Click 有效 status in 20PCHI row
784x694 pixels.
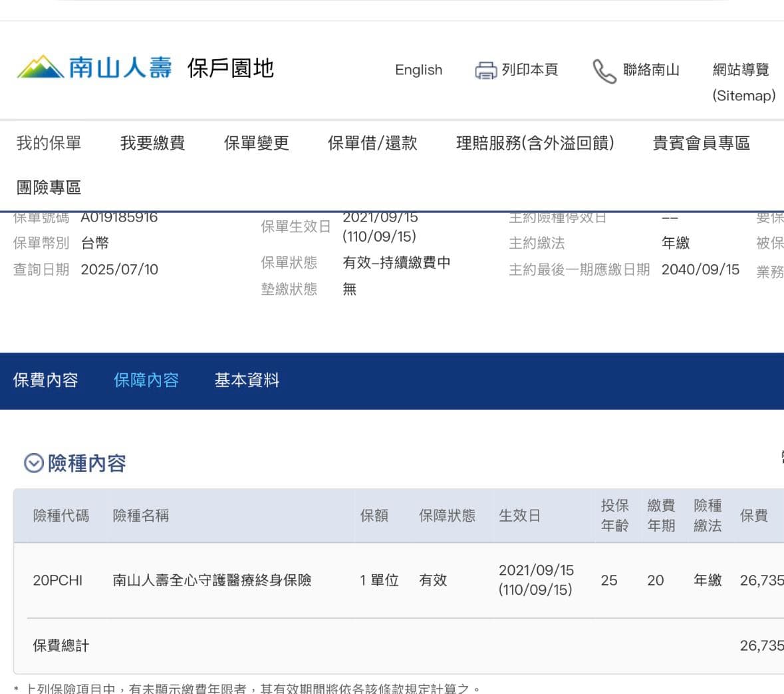click(433, 580)
